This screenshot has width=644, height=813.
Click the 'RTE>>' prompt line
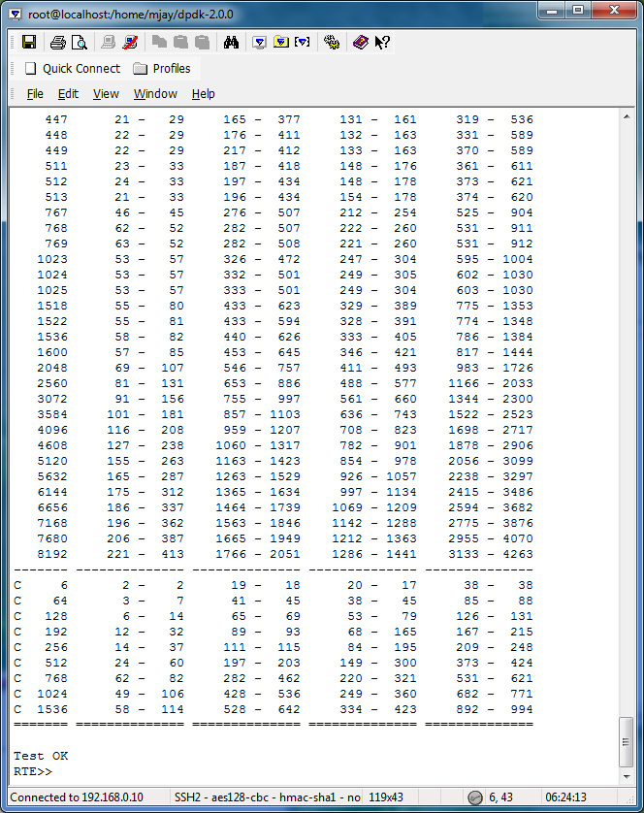(x=33, y=771)
